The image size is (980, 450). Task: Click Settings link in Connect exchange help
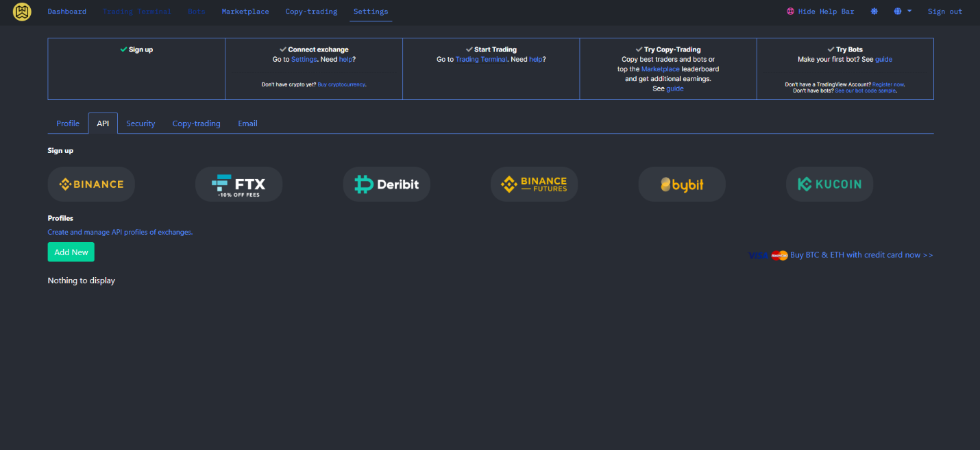pyautogui.click(x=304, y=59)
